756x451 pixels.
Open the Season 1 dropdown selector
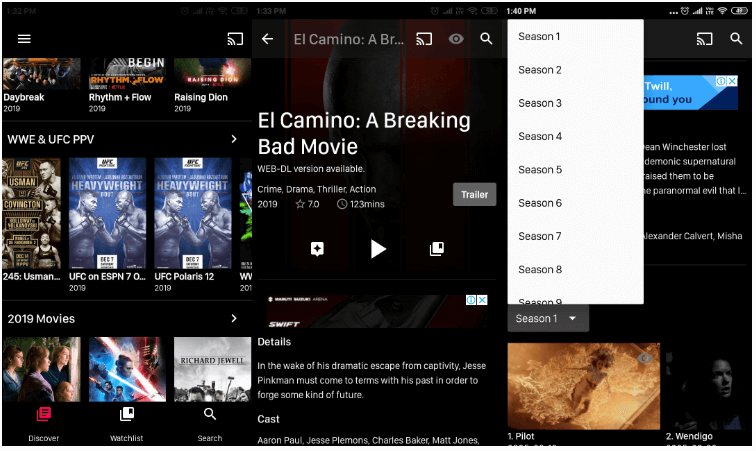coord(548,319)
